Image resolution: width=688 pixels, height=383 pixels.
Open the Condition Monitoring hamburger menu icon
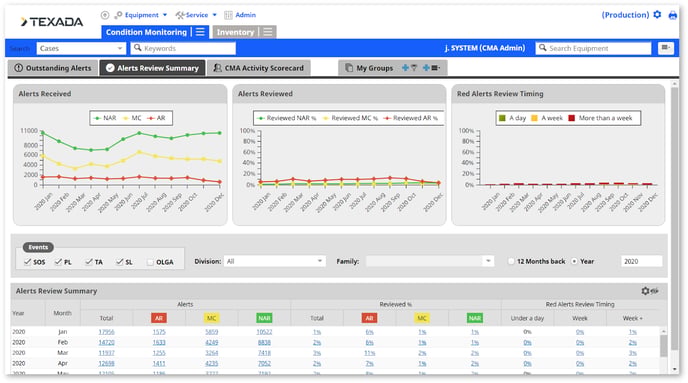point(200,32)
